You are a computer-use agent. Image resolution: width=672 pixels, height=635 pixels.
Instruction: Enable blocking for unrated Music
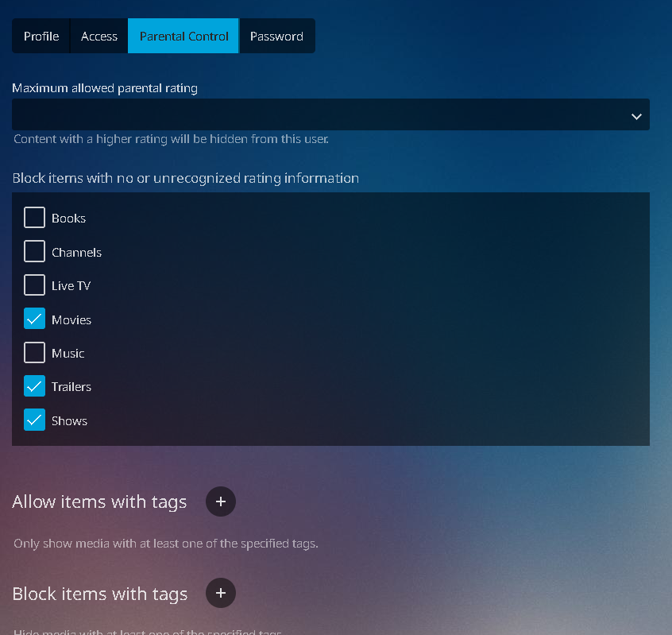[x=34, y=353]
